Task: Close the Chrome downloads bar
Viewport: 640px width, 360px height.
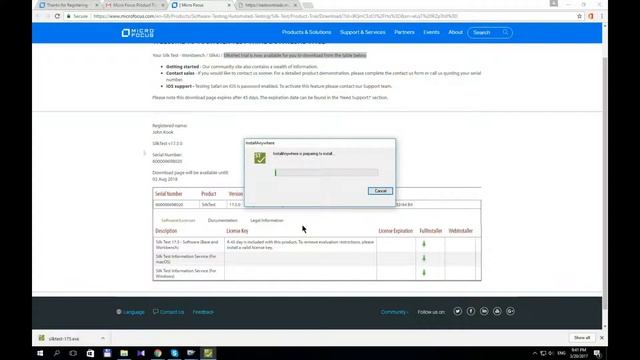Action: pos(602,338)
